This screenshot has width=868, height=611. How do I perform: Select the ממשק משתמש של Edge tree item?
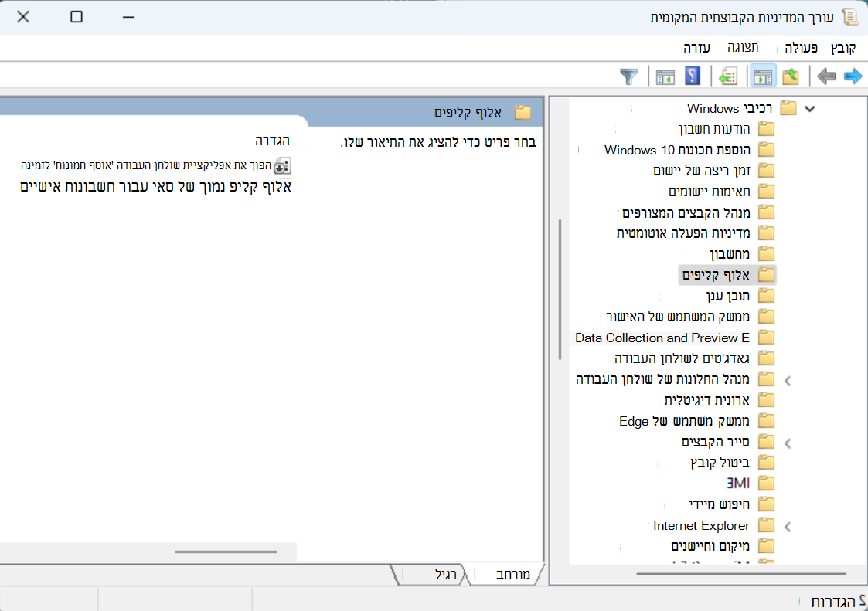(684, 421)
